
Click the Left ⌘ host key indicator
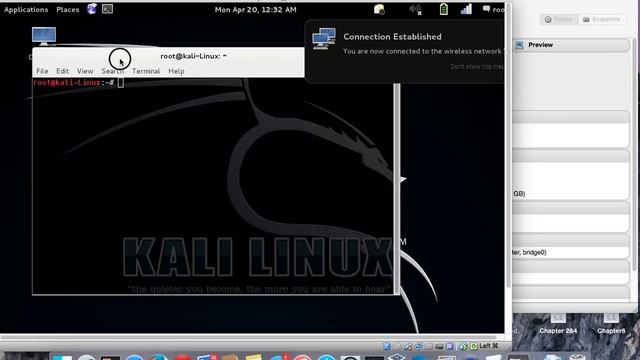(x=488, y=346)
